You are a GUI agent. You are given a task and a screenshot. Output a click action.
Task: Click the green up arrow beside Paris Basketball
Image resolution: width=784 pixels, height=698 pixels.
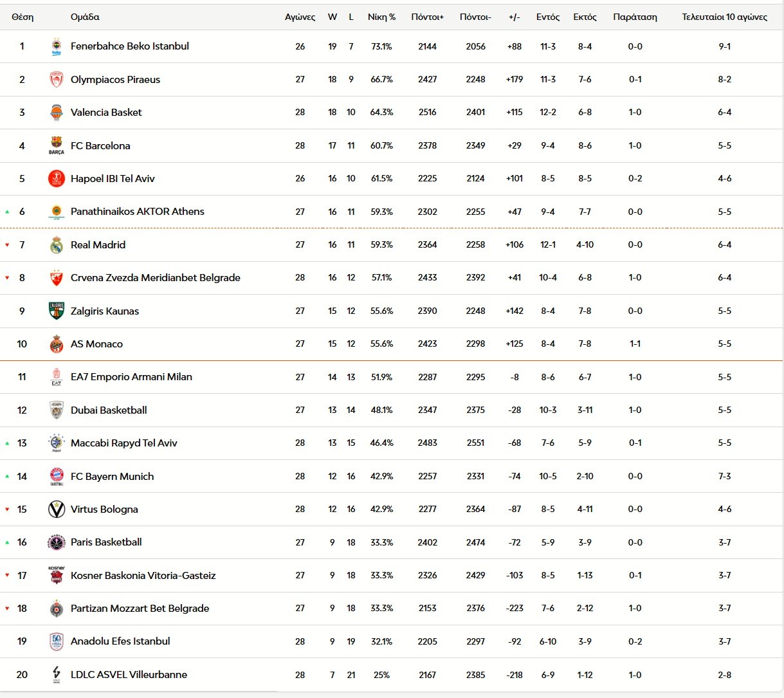[8, 542]
